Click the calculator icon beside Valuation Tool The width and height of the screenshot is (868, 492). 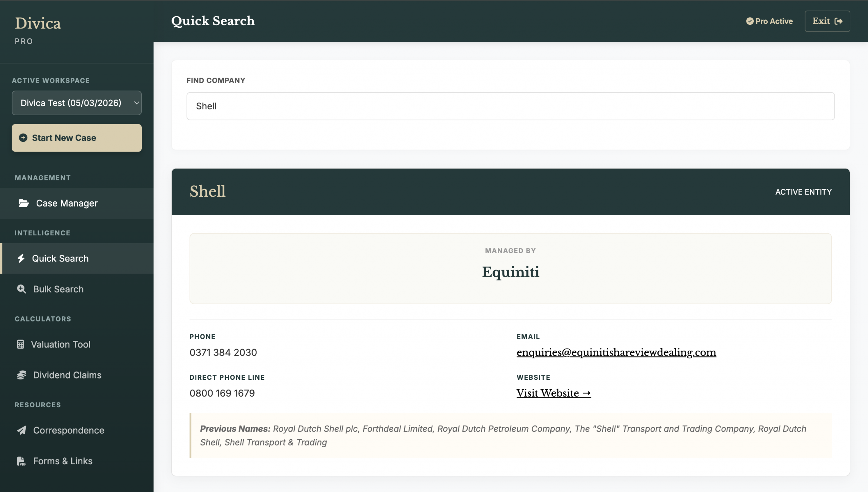pyautogui.click(x=21, y=344)
